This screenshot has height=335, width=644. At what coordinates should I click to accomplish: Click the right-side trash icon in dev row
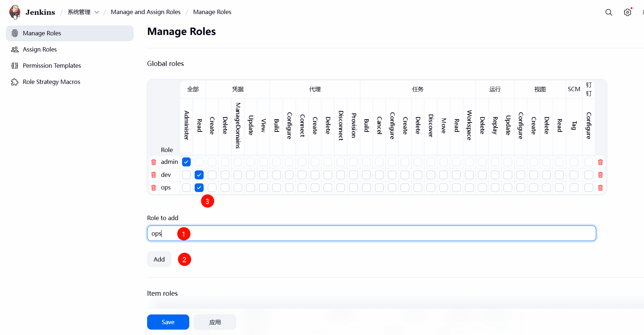(x=600, y=175)
